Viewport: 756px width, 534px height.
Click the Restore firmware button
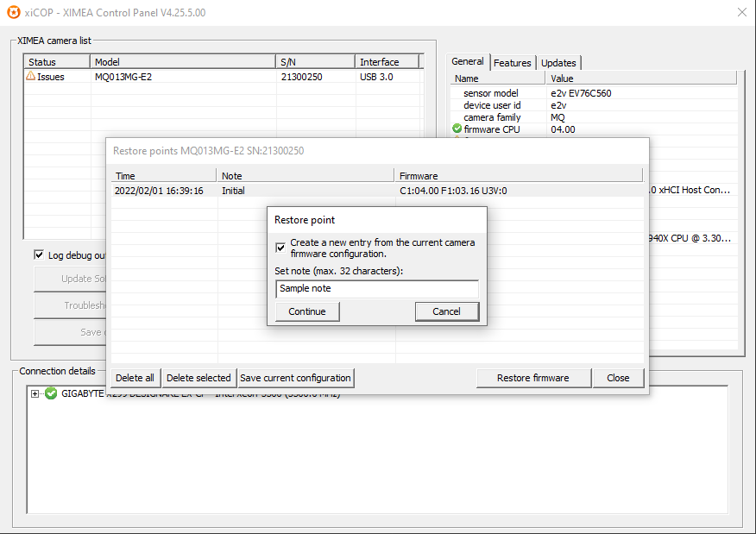coord(533,378)
